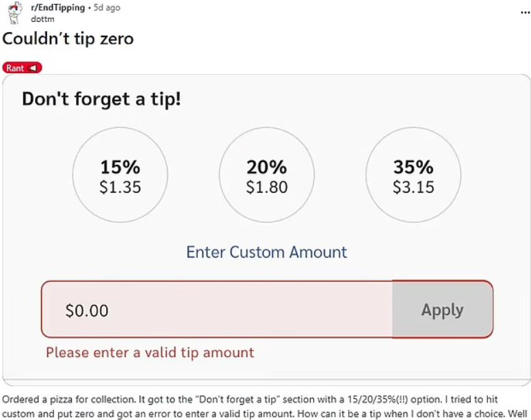Open the r/EndTipping subreddit link
The width and height of the screenshot is (531, 420).
click(58, 8)
